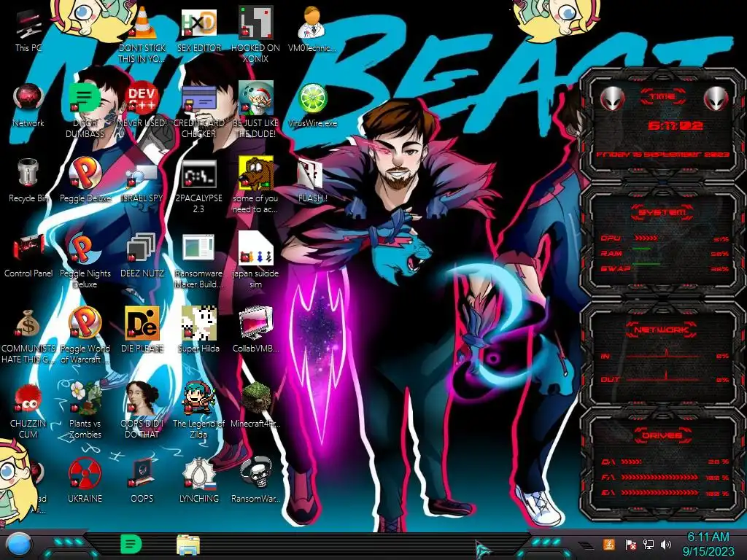Open the 'japan suicide sim' file icon
This screenshot has width=747, height=560.
pos(255,261)
